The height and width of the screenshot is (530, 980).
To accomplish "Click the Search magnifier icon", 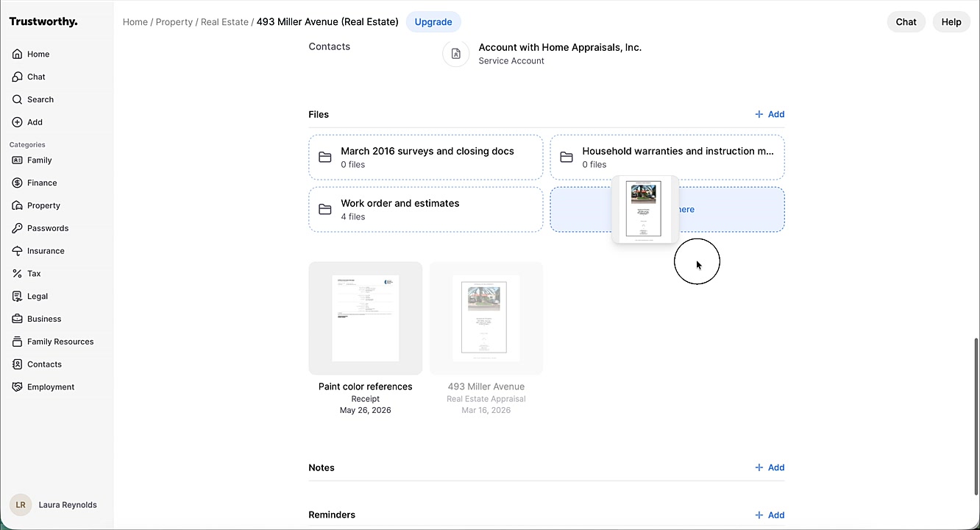I will point(17,99).
